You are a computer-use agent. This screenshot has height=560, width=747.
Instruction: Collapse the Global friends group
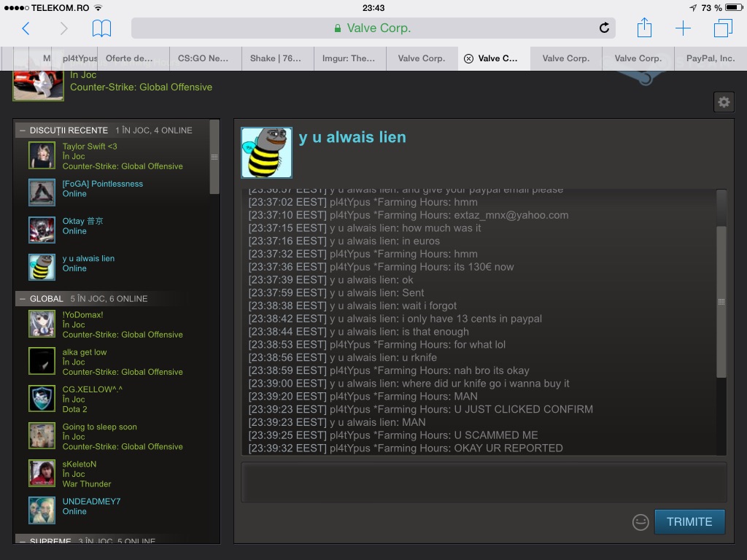coord(23,299)
